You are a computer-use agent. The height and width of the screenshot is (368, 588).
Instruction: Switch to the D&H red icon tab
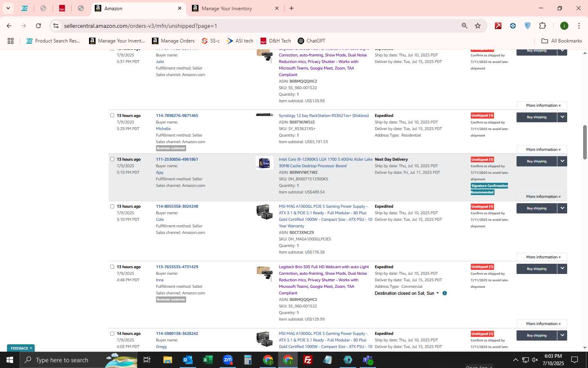coord(62,8)
